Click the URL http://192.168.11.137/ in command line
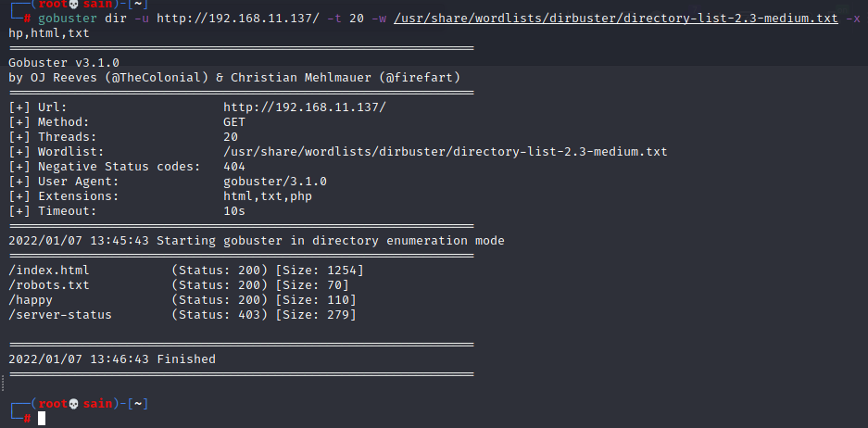 coord(238,19)
